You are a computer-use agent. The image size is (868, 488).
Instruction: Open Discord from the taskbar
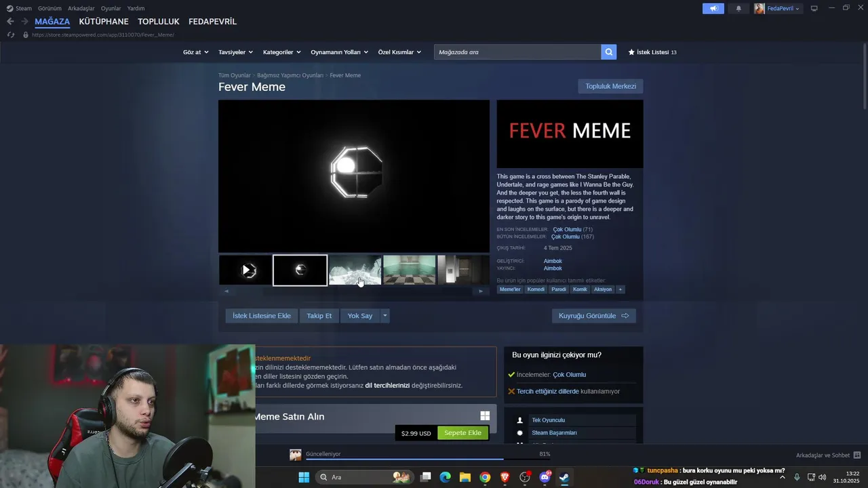[x=545, y=477]
